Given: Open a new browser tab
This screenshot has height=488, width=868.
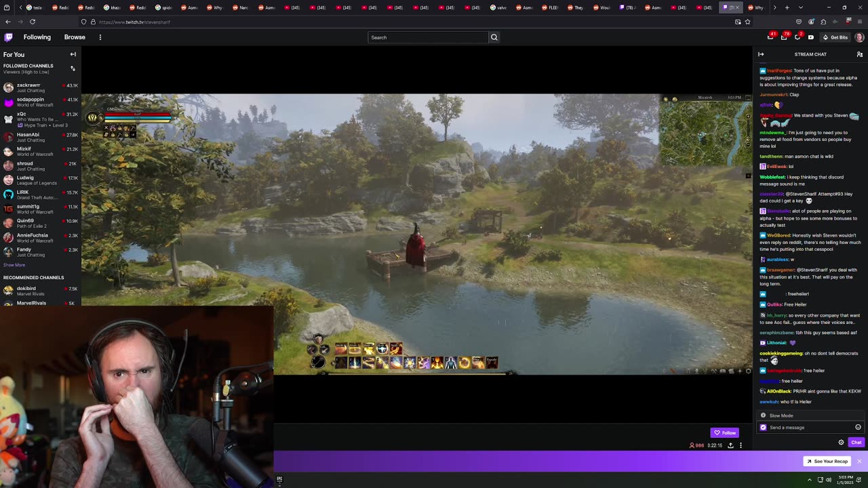Looking at the screenshot, I should click(x=787, y=7).
